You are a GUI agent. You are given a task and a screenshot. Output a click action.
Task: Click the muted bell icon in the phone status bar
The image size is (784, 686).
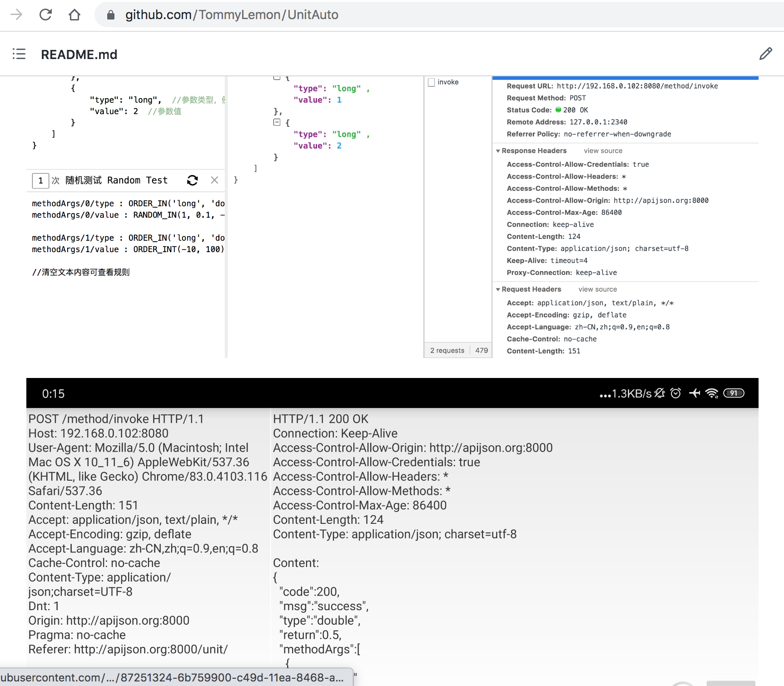(660, 393)
